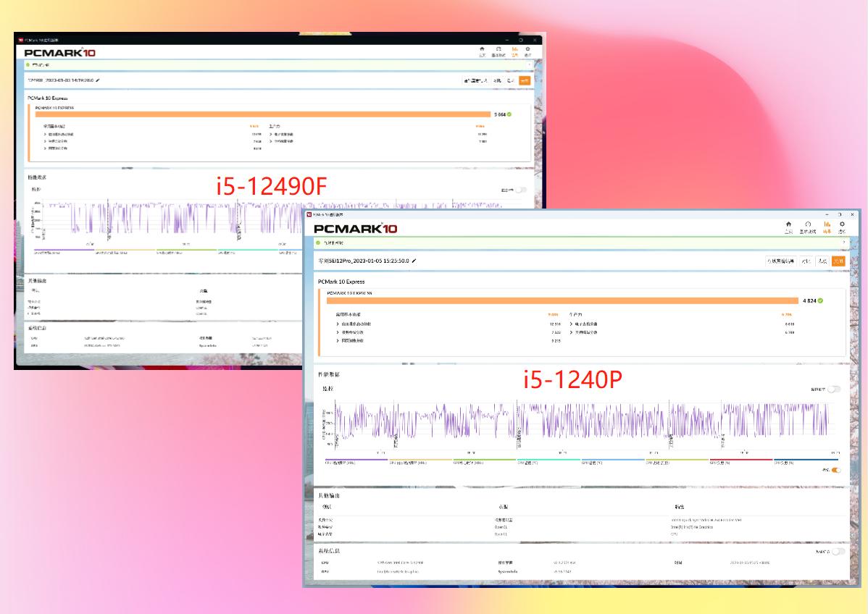This screenshot has height=614, width=868.
Task: Click PCMark app icon in i5-12490F title bar
Action: tap(20, 40)
